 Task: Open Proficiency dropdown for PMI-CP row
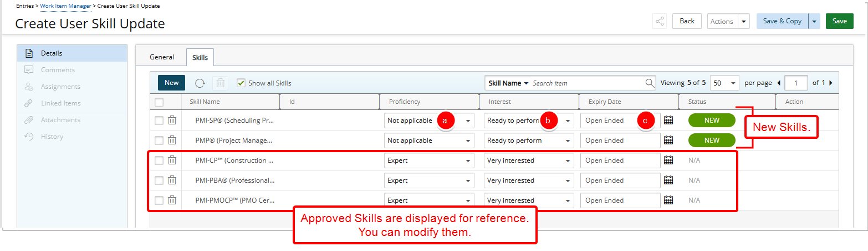click(429, 160)
